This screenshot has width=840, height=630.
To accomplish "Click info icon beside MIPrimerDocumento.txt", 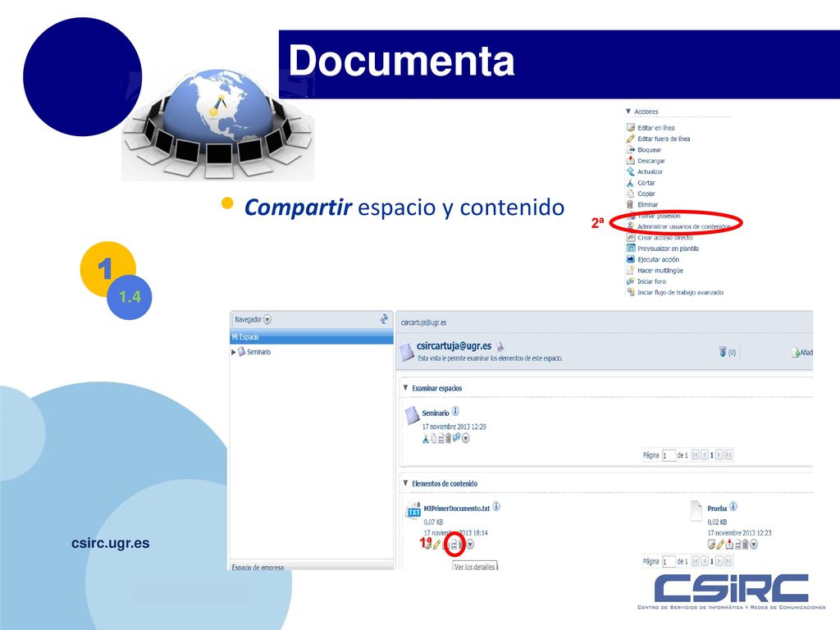I will point(496,507).
